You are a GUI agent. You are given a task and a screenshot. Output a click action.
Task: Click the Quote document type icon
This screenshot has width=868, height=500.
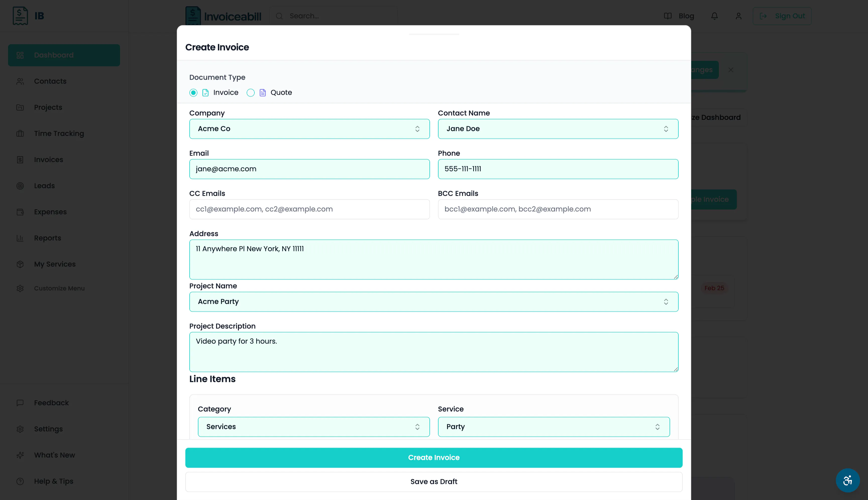pos(263,93)
